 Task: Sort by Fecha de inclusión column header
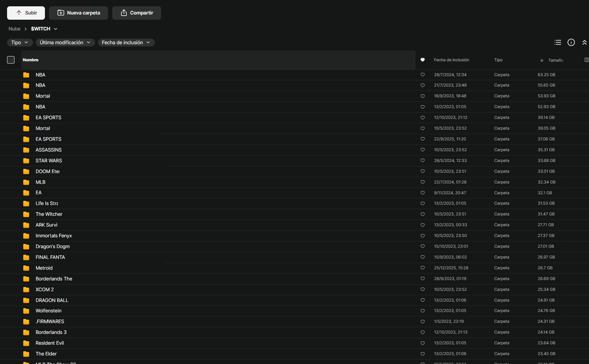(452, 60)
